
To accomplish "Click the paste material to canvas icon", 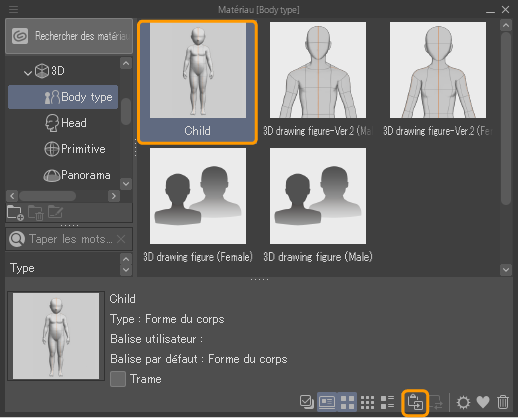I will [x=415, y=402].
